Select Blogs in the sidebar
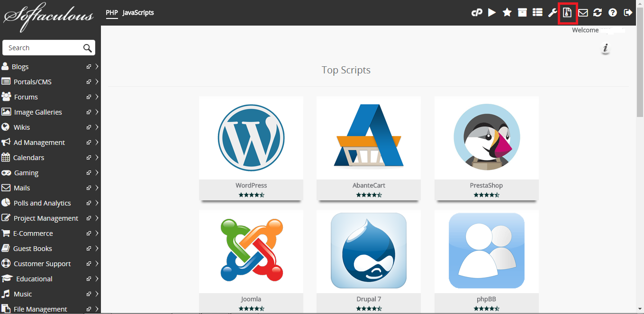The image size is (644, 314). [20, 67]
